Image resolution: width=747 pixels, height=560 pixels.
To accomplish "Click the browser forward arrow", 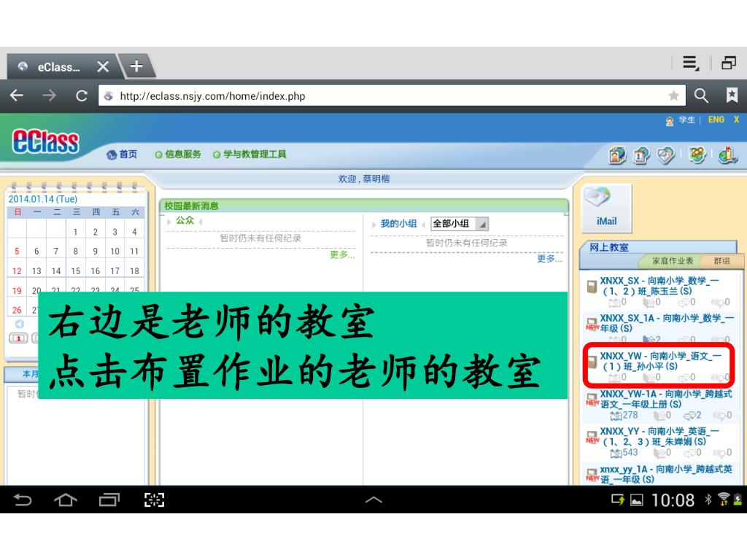I will pyautogui.click(x=49, y=96).
